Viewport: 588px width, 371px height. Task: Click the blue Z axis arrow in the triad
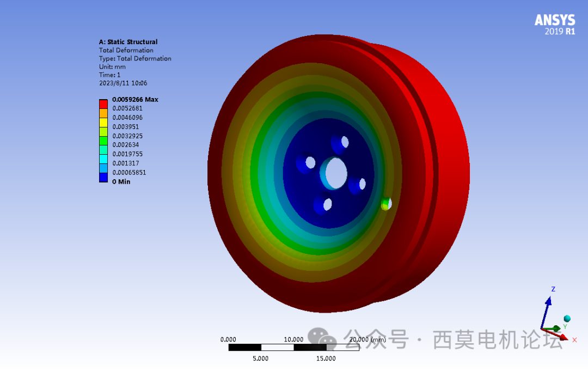point(549,301)
